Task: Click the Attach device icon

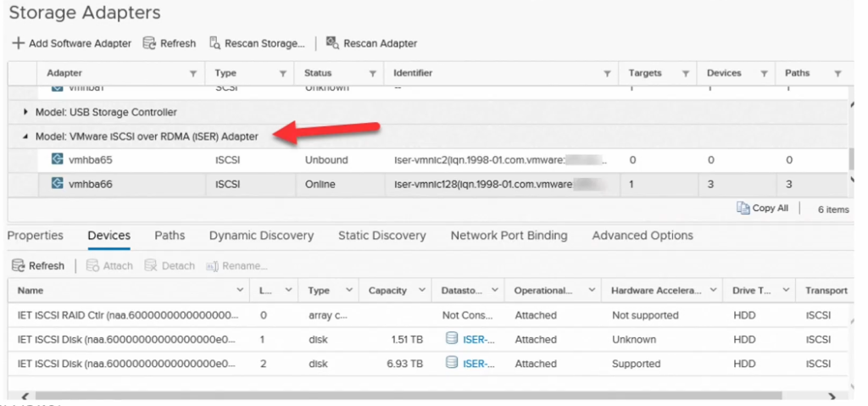Action: click(92, 266)
